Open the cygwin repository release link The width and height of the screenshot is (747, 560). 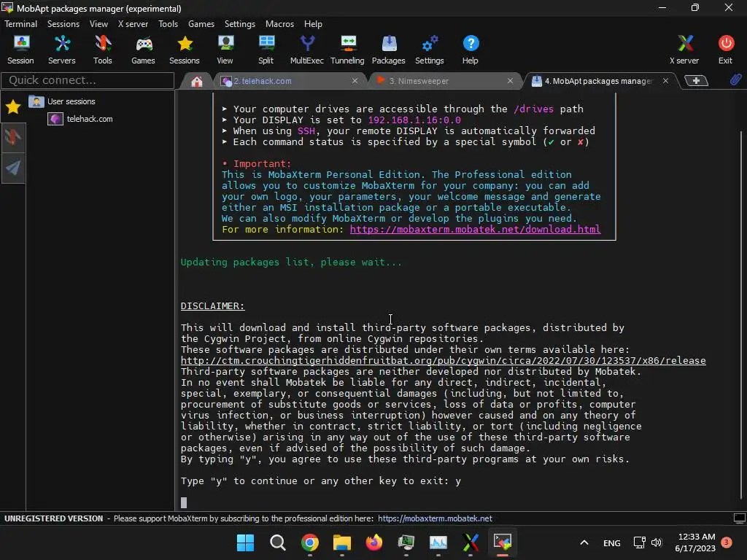443,360
